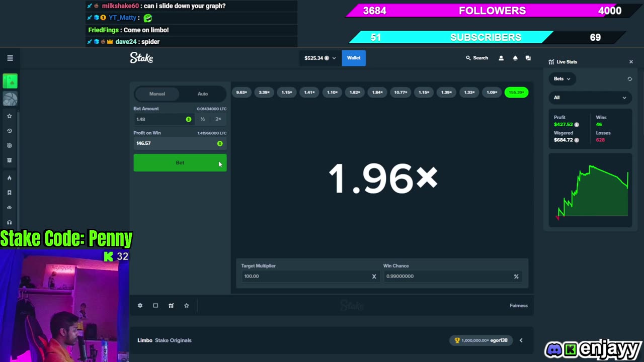Switch to Manual betting mode
This screenshot has height=362, width=644.
pyautogui.click(x=157, y=94)
